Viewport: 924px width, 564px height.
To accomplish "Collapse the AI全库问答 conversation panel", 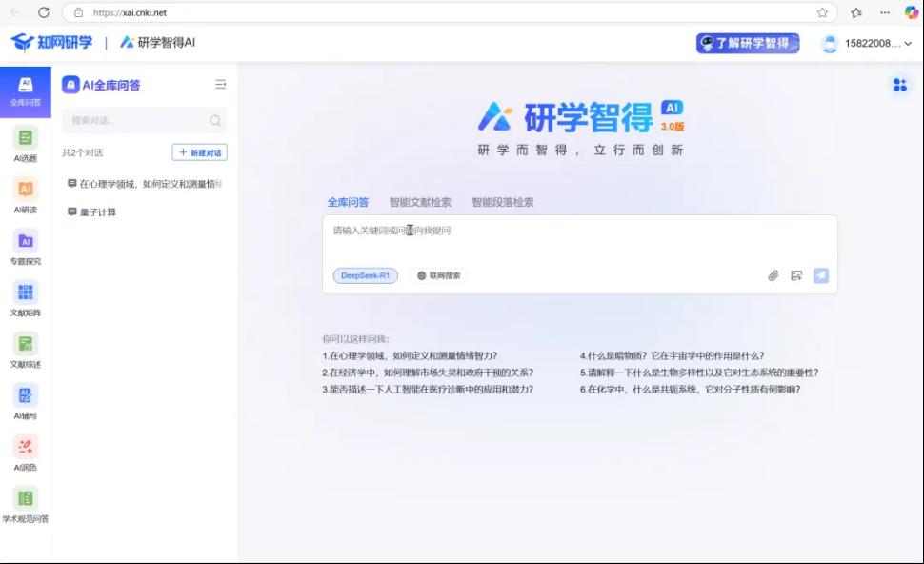I will 221,85.
